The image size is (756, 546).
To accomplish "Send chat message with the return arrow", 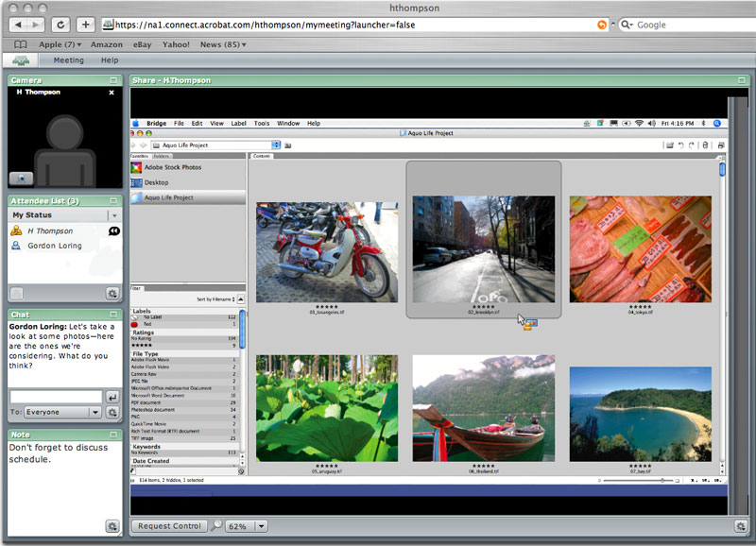I will pos(112,397).
